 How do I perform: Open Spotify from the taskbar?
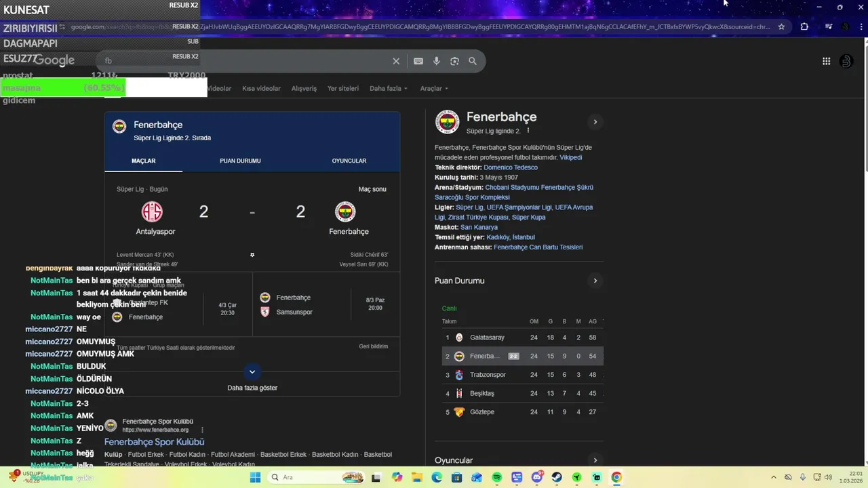tap(497, 477)
